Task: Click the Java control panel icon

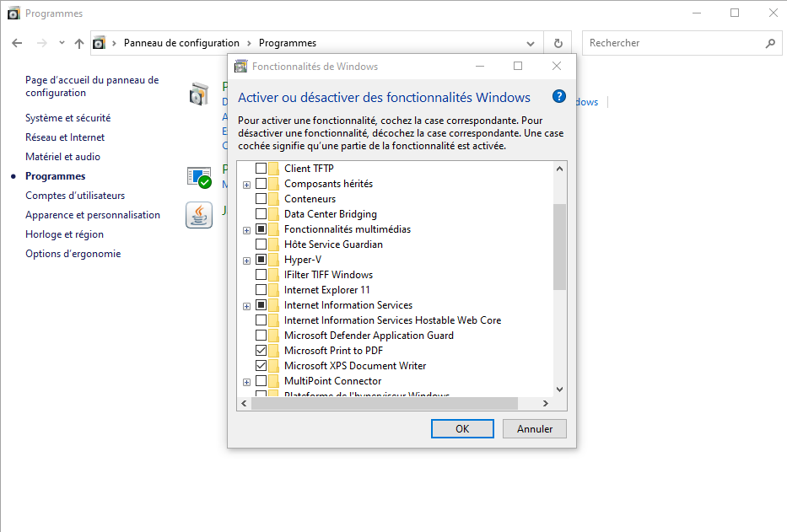Action: pos(199,215)
